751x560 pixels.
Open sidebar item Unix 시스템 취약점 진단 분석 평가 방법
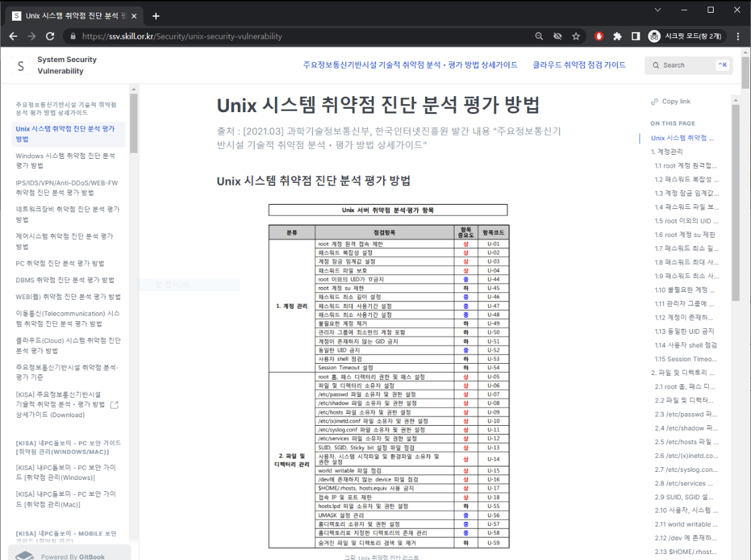point(69,134)
